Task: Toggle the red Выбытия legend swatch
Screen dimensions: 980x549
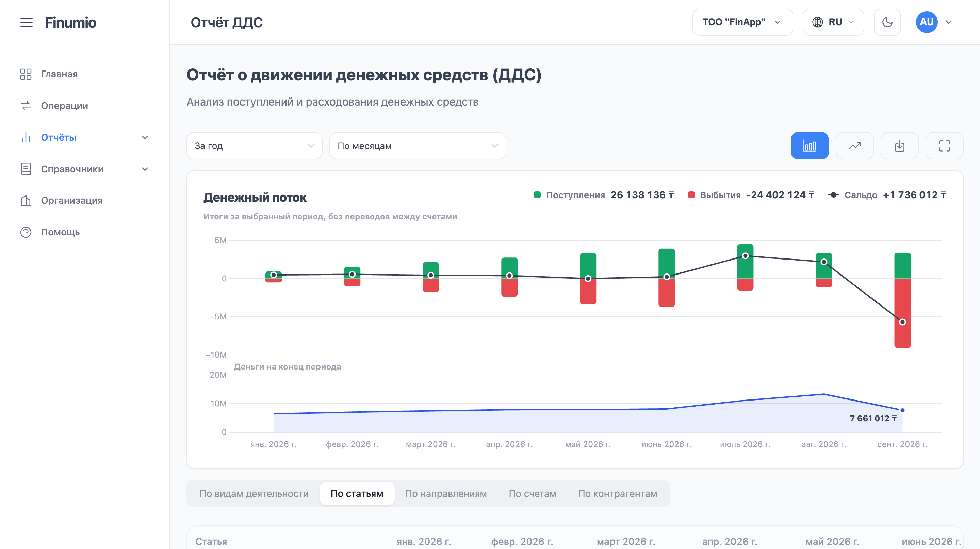Action: click(691, 195)
